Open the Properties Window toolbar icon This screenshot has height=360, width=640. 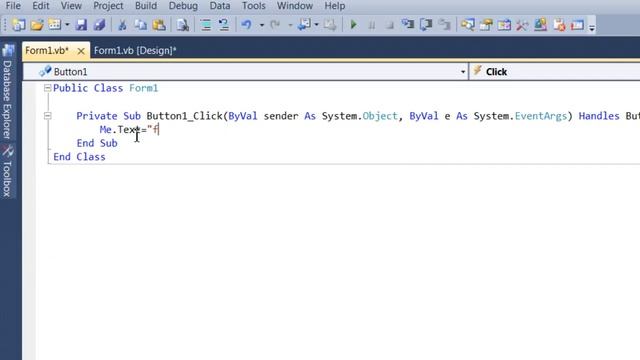coord(486,25)
